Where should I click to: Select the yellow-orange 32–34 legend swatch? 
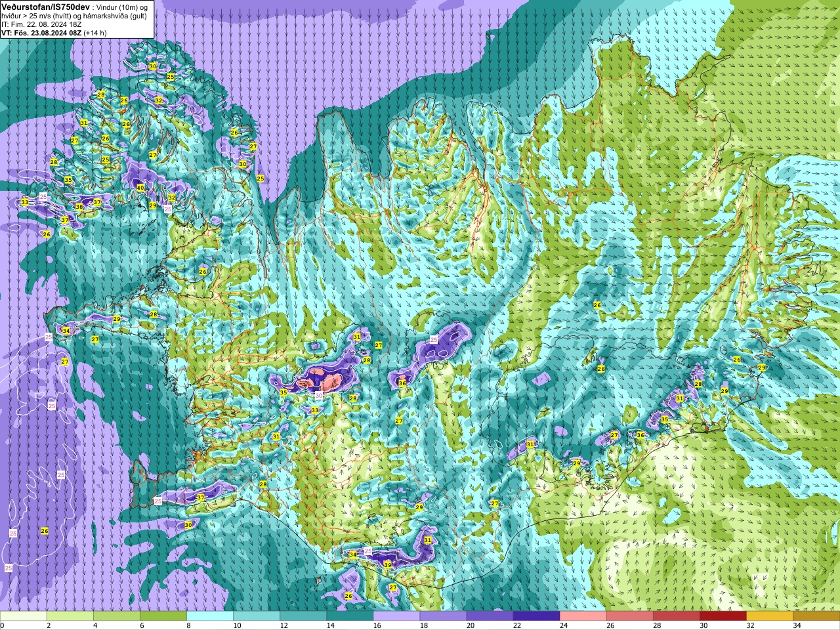pyautogui.click(x=769, y=616)
